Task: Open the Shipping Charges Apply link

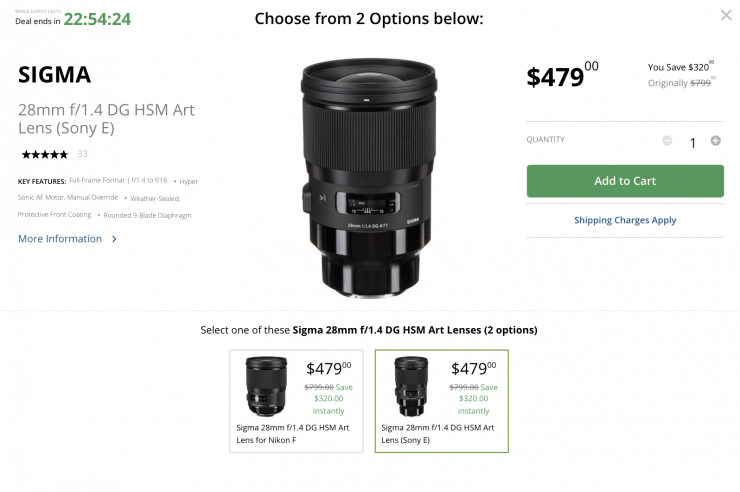Action: (x=625, y=220)
